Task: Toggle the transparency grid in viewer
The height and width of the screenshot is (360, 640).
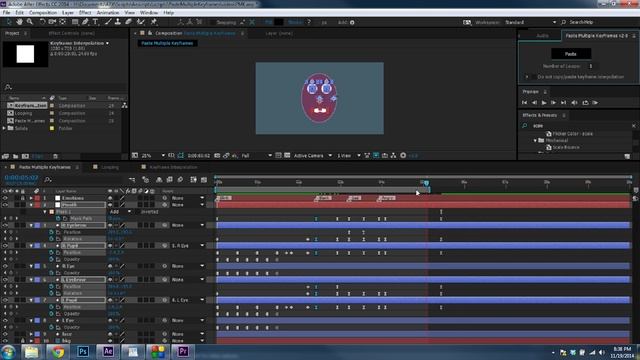Action: pos(287,156)
